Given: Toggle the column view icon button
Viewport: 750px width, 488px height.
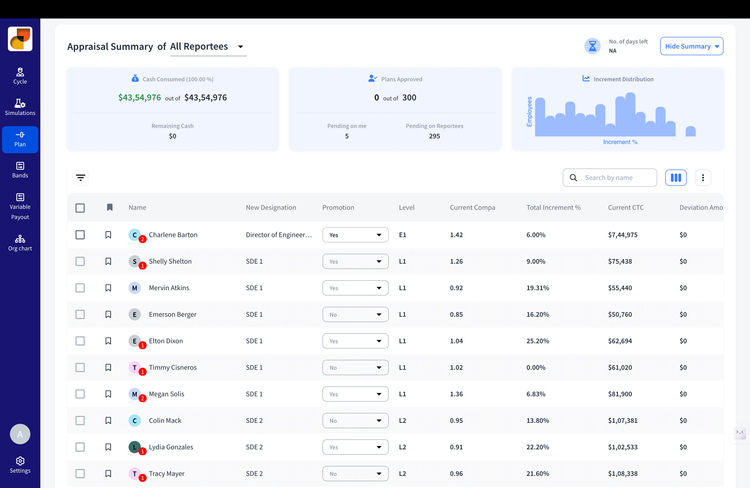Looking at the screenshot, I should coord(676,177).
